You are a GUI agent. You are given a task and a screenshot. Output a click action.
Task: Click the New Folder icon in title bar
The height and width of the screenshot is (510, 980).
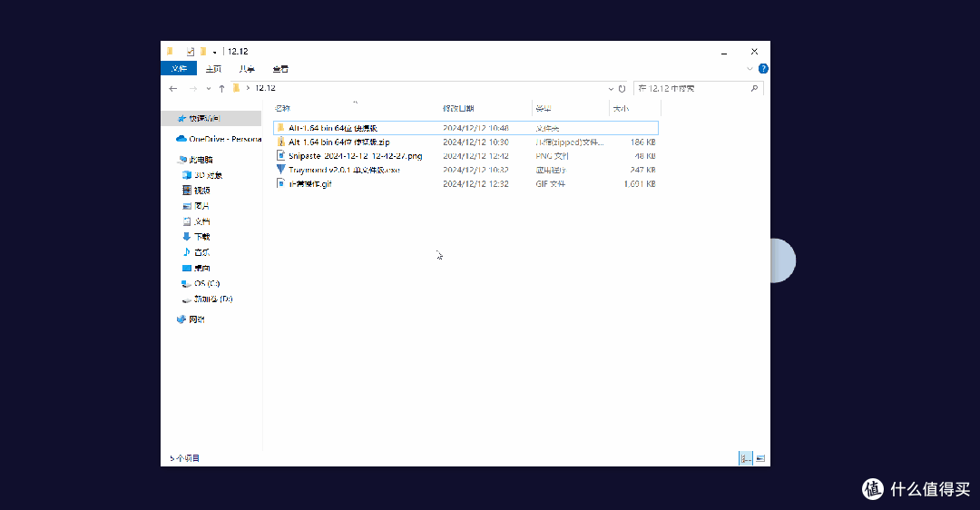tap(203, 52)
